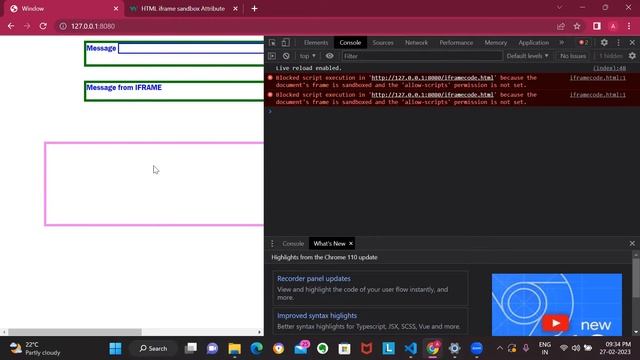Click the No Issues button
Screen dimensions: 640x360
point(573,56)
